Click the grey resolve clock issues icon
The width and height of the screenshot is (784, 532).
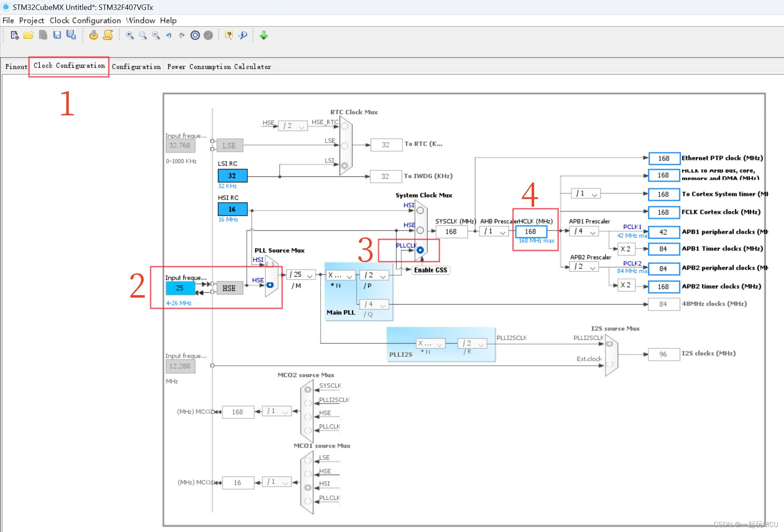(x=209, y=36)
